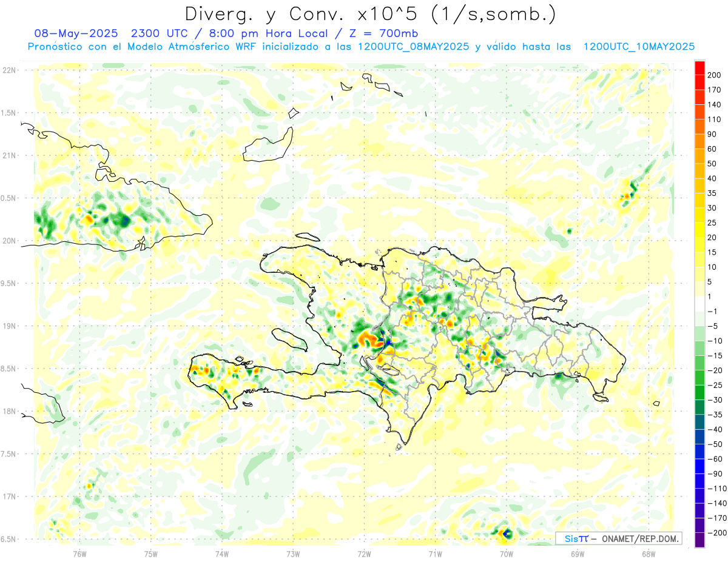728x562 pixels.
Task: Click the '68W' longitude label
Action: point(649,554)
